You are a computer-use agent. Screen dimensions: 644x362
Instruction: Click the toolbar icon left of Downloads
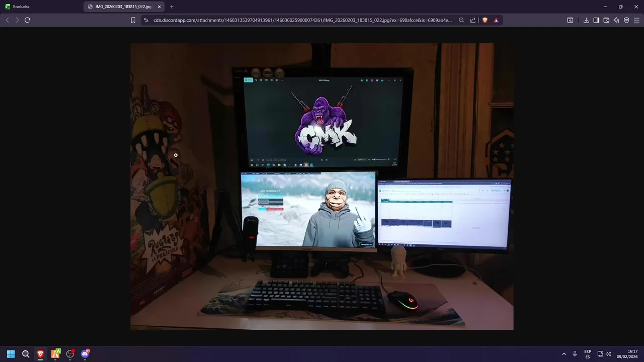(570, 20)
